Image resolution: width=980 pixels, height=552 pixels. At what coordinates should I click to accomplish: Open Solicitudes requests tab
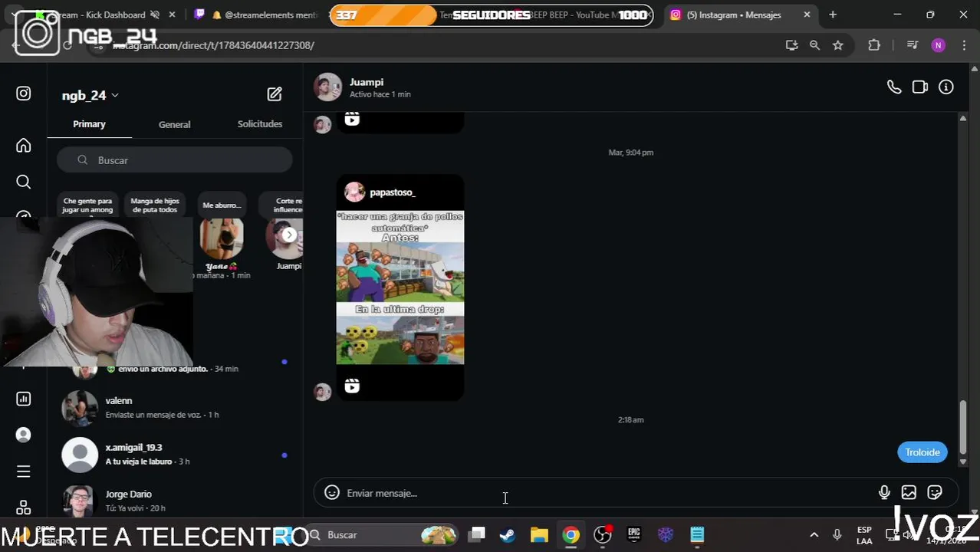click(x=260, y=124)
